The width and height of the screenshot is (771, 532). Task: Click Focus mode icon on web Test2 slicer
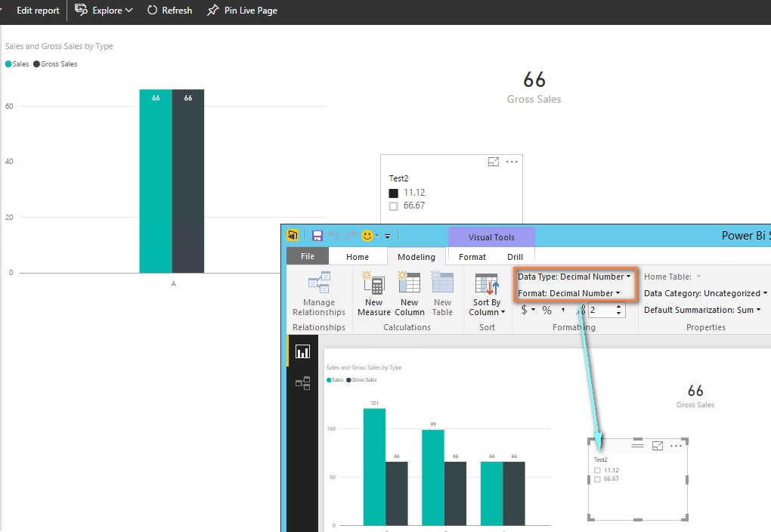[x=493, y=162]
